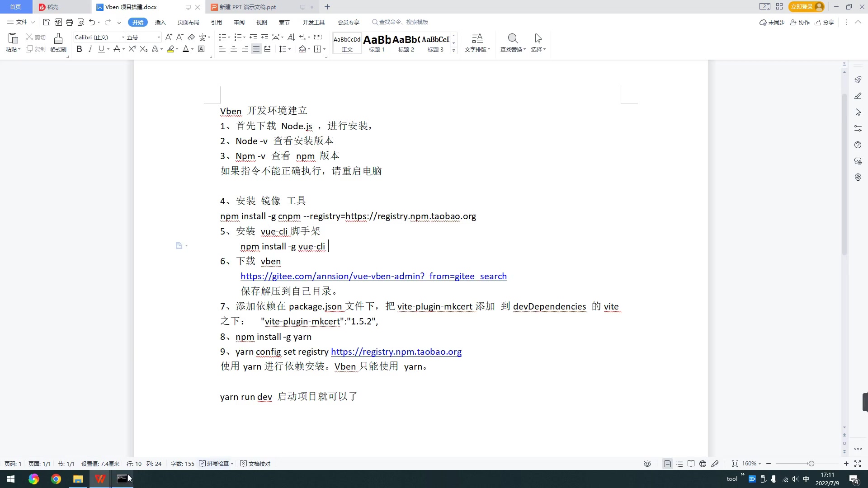Toggle Italic formatting

[90, 49]
